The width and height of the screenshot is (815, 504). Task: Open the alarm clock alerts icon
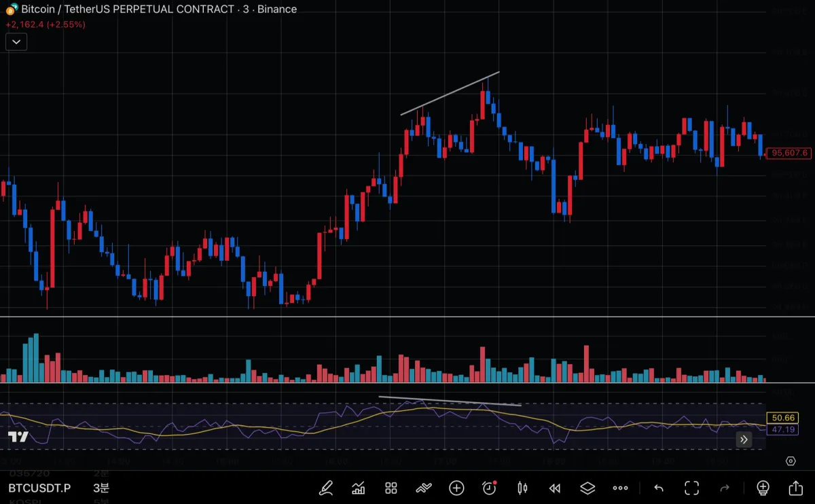click(x=489, y=488)
